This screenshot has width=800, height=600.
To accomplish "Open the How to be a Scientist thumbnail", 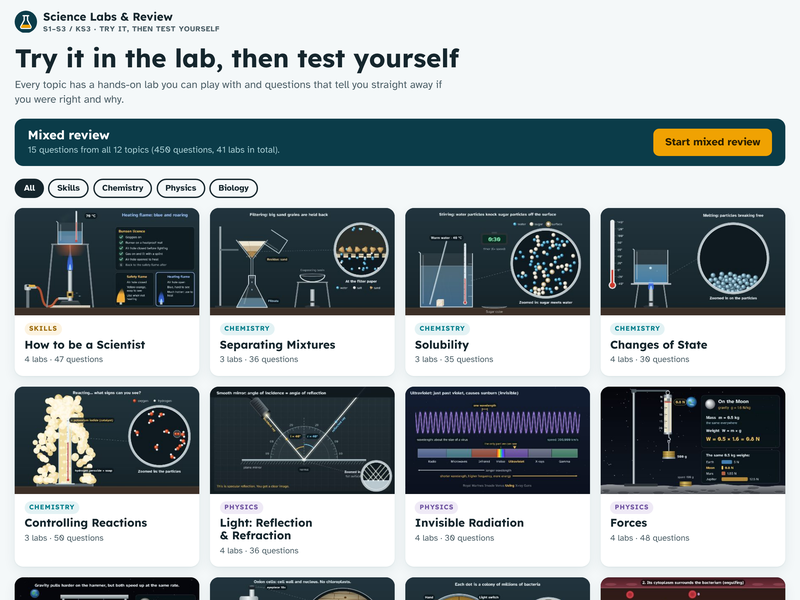I will pos(107,261).
